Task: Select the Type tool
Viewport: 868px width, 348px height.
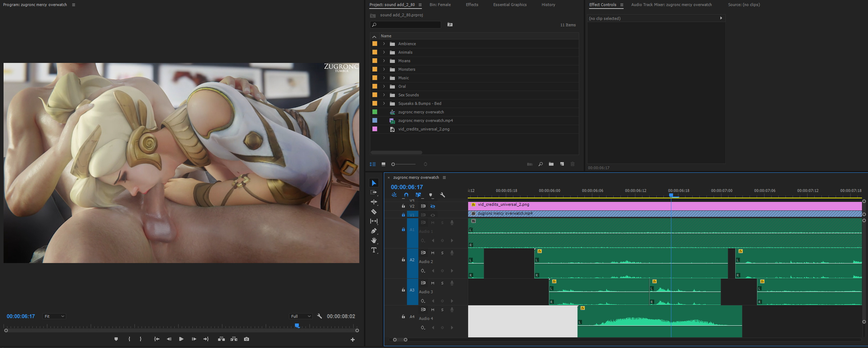Action: [374, 250]
